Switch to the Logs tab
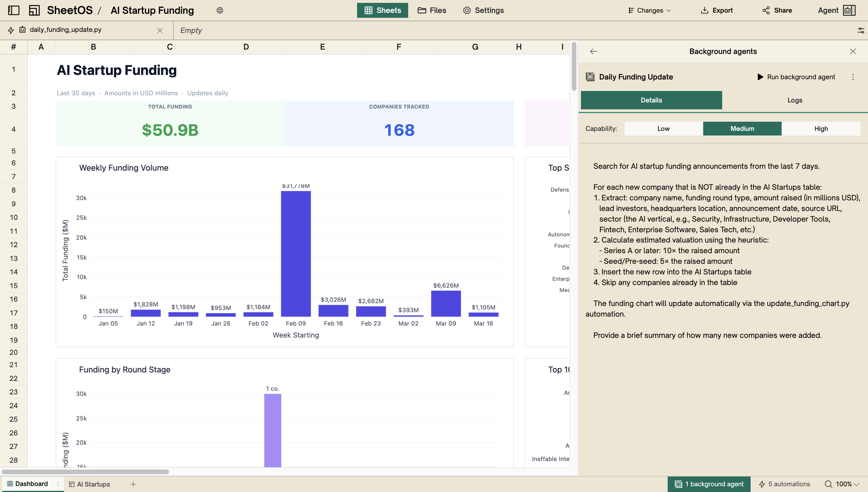The width and height of the screenshot is (868, 492). 795,100
